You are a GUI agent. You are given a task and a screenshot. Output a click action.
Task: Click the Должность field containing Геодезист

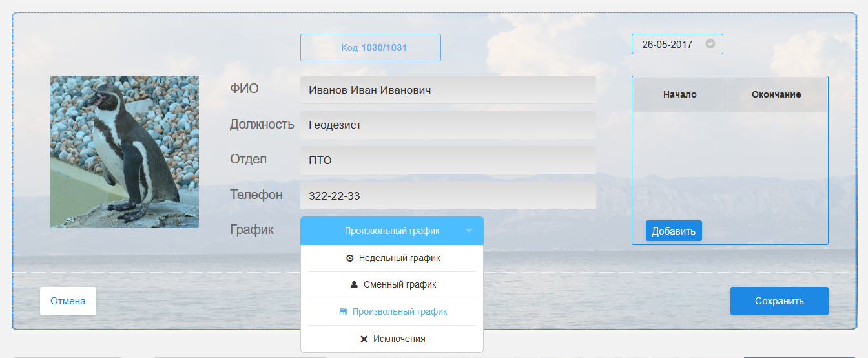coord(448,125)
